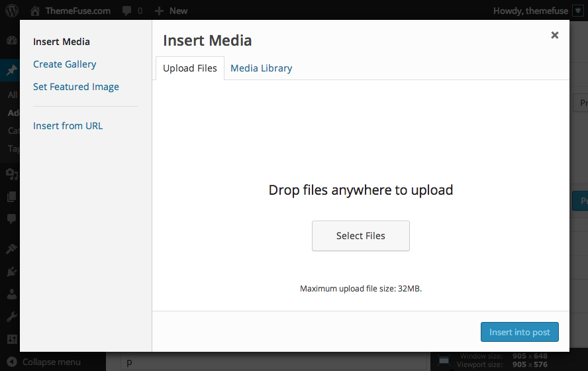Close the Insert Media dialog
The image size is (588, 371).
point(555,35)
